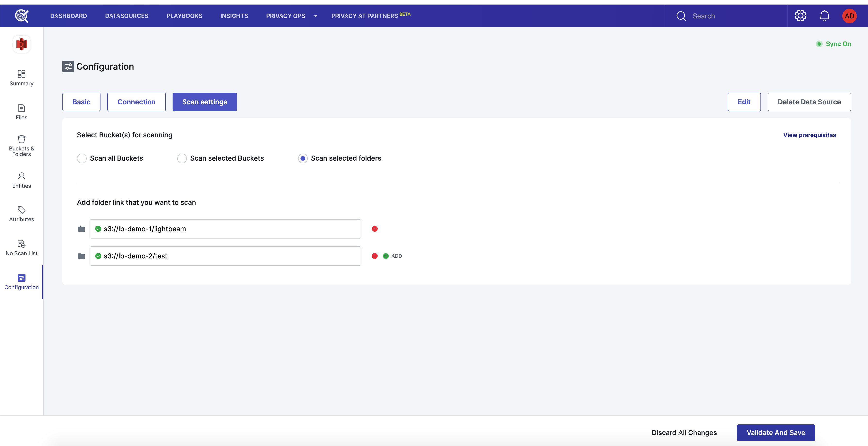Click green check in lb-demo-1/lightbeam field
Image resolution: width=868 pixels, height=446 pixels.
[98, 229]
